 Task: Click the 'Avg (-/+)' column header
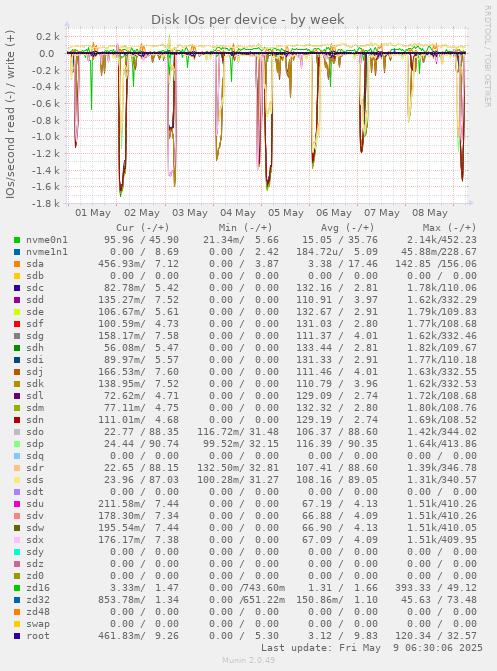click(x=348, y=228)
